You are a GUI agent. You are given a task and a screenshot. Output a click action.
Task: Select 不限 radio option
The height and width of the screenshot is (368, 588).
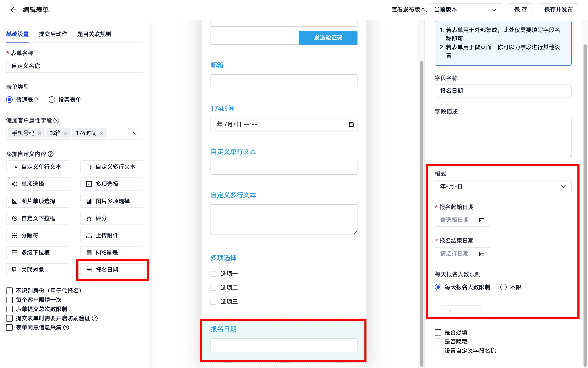[503, 287]
